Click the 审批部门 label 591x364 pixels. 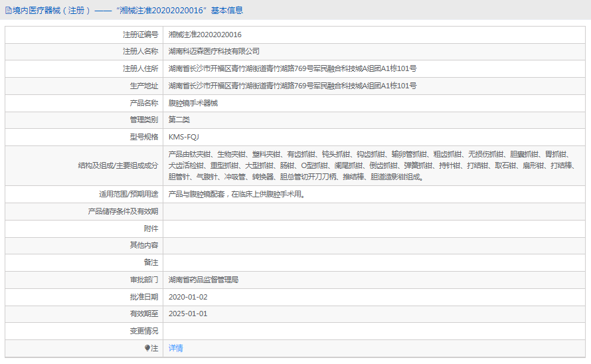(x=144, y=280)
